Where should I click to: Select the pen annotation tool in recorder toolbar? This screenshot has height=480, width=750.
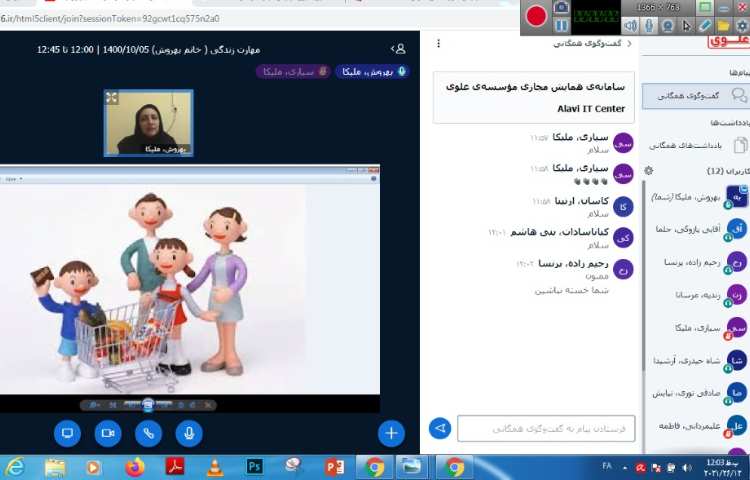705,25
